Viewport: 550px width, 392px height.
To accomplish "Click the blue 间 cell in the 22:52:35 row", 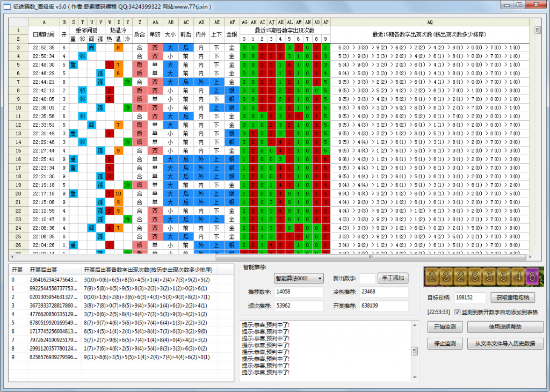I will click(x=91, y=48).
